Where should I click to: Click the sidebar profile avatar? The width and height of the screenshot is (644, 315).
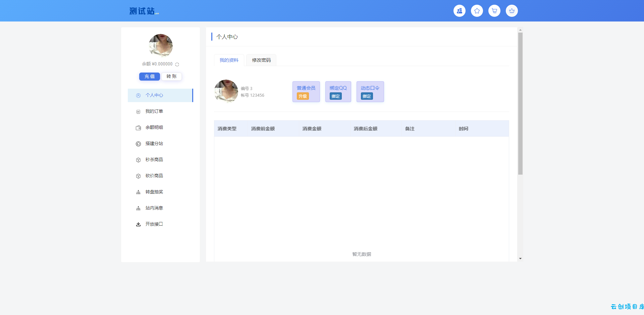pos(161,46)
